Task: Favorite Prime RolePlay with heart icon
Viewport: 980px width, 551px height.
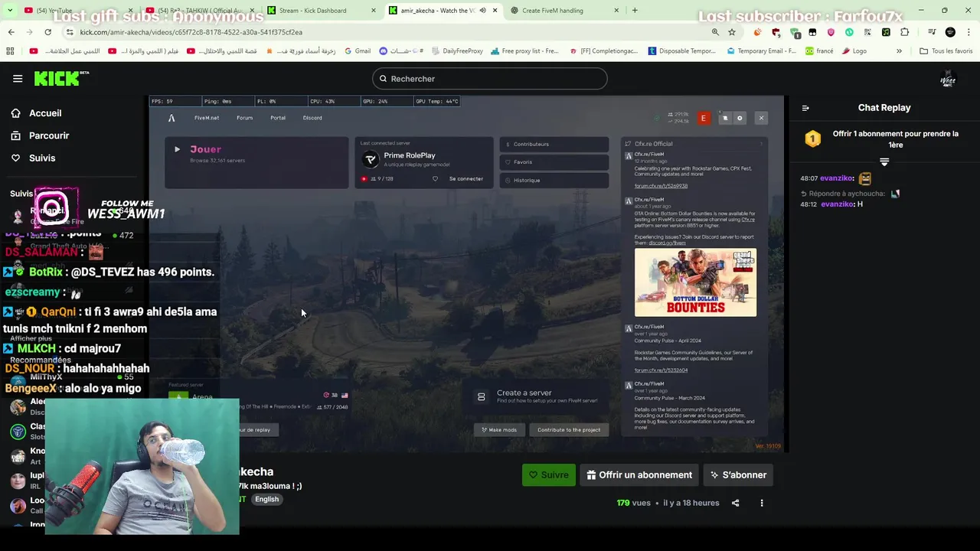Action: pyautogui.click(x=435, y=179)
